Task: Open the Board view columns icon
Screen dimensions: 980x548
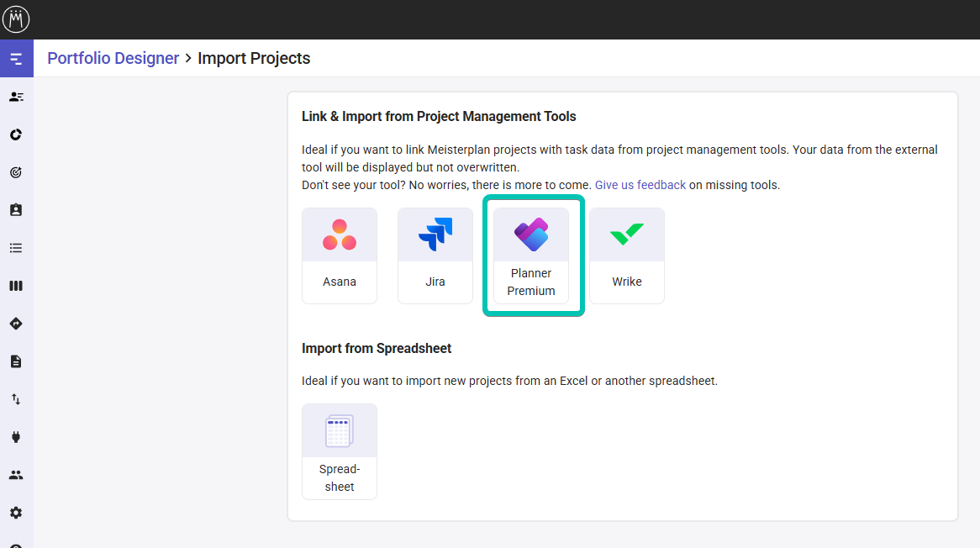Action: coord(16,285)
